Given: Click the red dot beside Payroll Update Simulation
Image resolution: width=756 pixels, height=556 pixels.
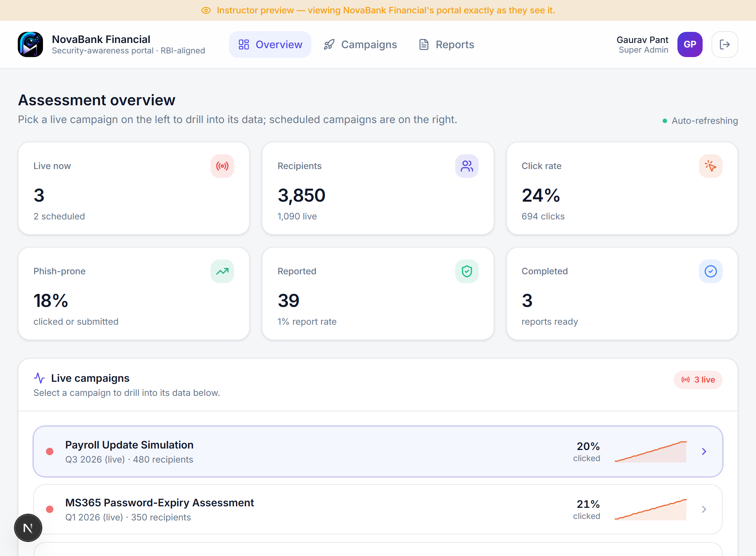Looking at the screenshot, I should coord(50,451).
